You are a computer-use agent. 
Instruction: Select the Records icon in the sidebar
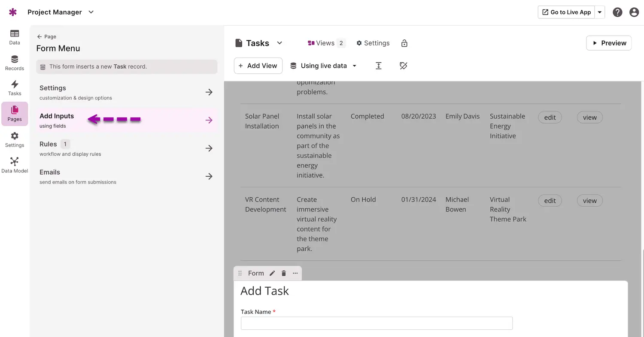tap(14, 63)
